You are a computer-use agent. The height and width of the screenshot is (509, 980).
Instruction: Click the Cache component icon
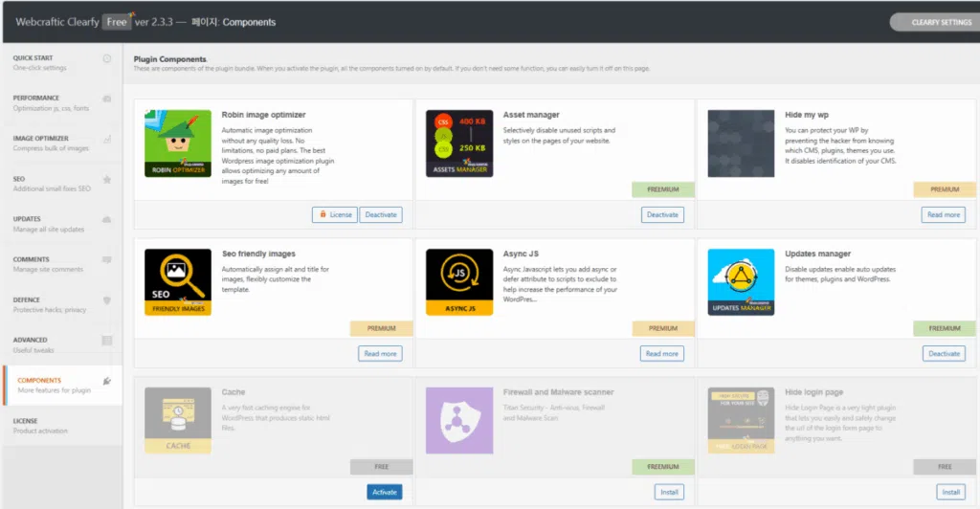point(178,420)
